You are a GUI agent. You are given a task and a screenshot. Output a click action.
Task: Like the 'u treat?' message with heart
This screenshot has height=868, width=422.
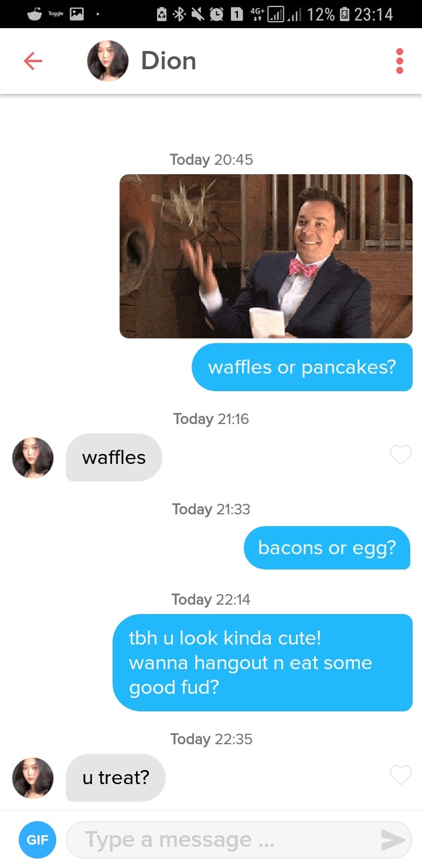401,775
